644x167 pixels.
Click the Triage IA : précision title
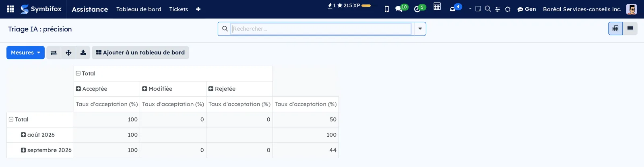click(40, 29)
